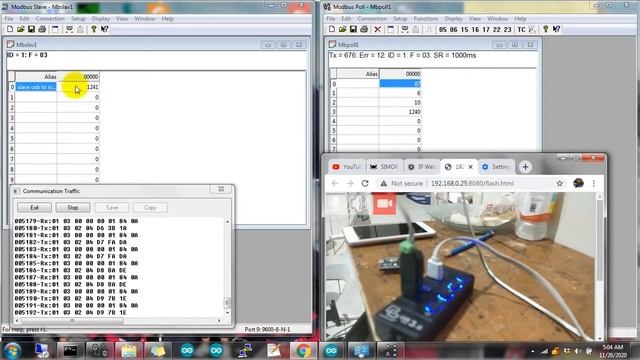Select value 1241 cell in Mbslav1
640x360 pixels.
click(x=78, y=87)
